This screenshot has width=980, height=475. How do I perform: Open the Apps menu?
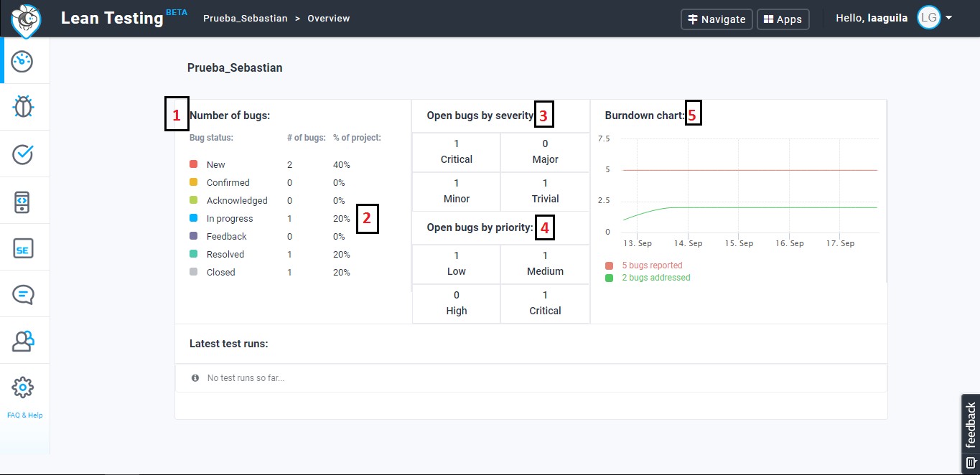click(783, 19)
